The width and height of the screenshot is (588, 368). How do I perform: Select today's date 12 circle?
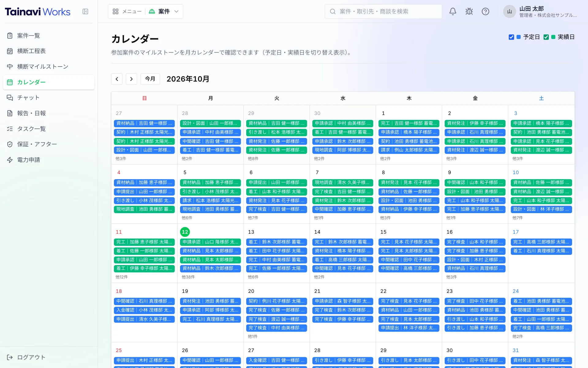click(185, 232)
